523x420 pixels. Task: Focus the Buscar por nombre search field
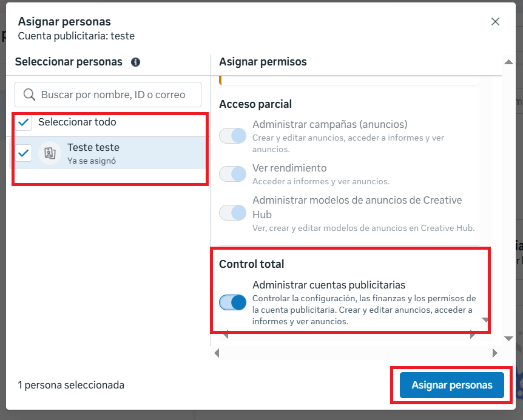click(108, 95)
